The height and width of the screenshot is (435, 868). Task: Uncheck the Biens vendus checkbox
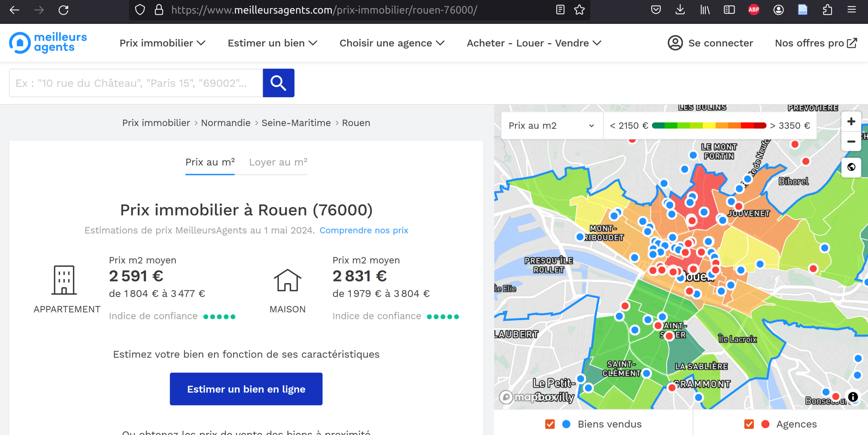tap(550, 424)
